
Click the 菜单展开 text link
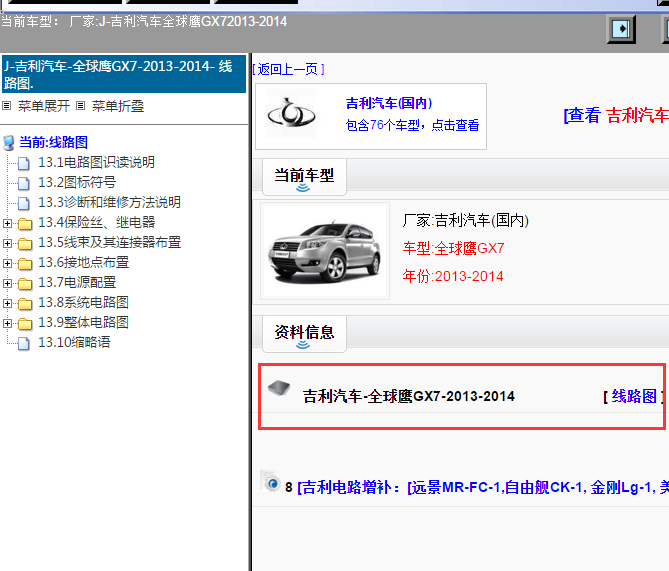pyautogui.click(x=44, y=106)
